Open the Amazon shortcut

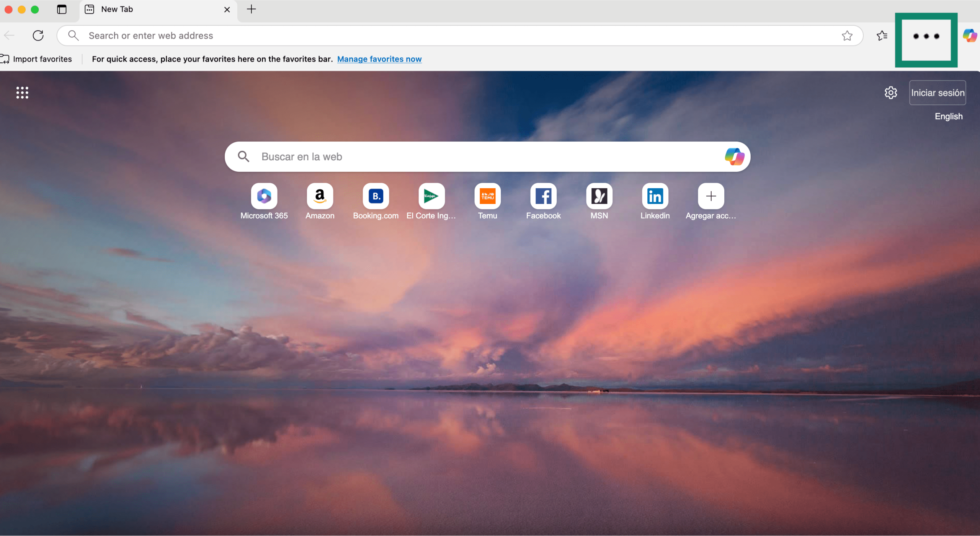click(x=320, y=201)
